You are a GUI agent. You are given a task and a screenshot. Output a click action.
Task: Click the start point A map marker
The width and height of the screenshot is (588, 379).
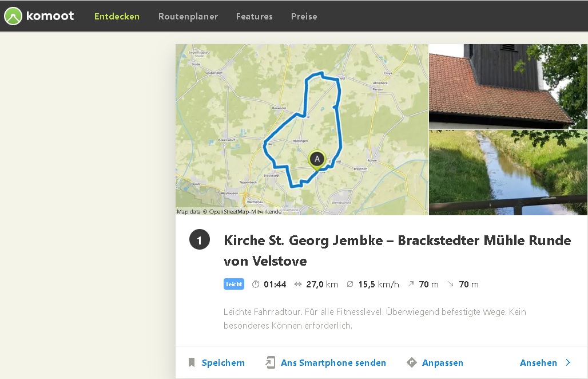pyautogui.click(x=317, y=160)
